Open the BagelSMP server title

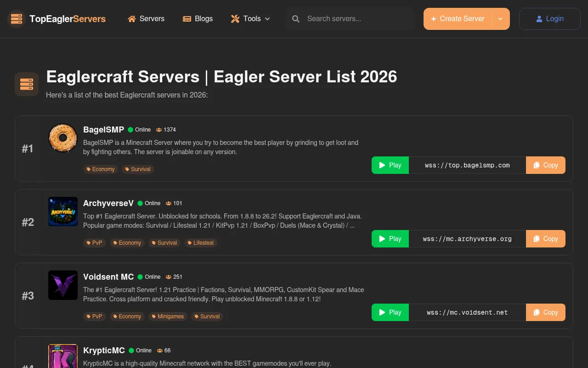pyautogui.click(x=103, y=130)
